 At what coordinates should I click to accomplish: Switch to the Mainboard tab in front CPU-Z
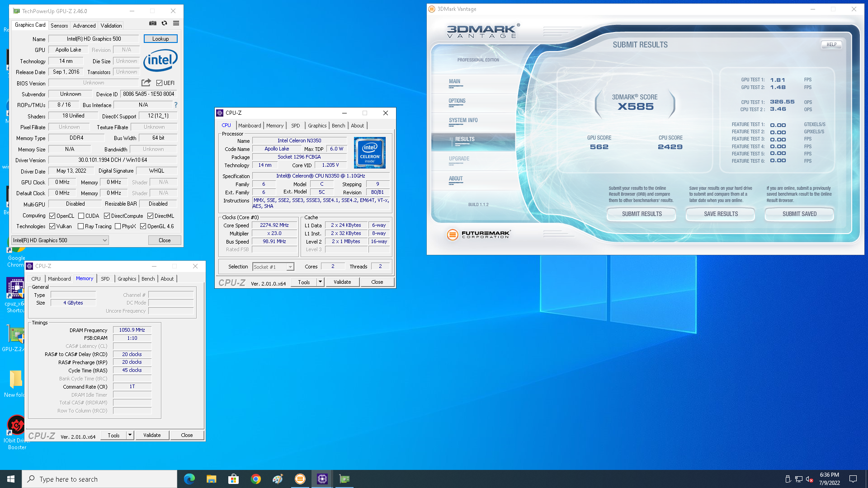[x=250, y=126]
